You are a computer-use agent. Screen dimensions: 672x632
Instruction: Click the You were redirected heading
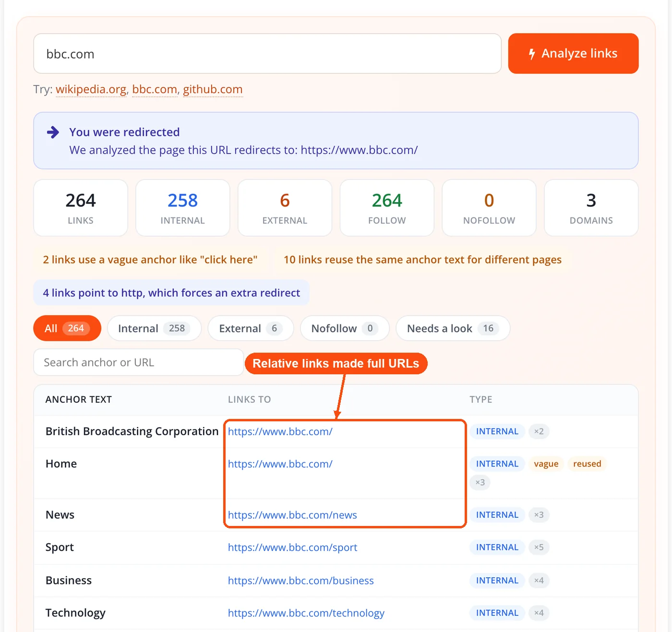(x=124, y=132)
